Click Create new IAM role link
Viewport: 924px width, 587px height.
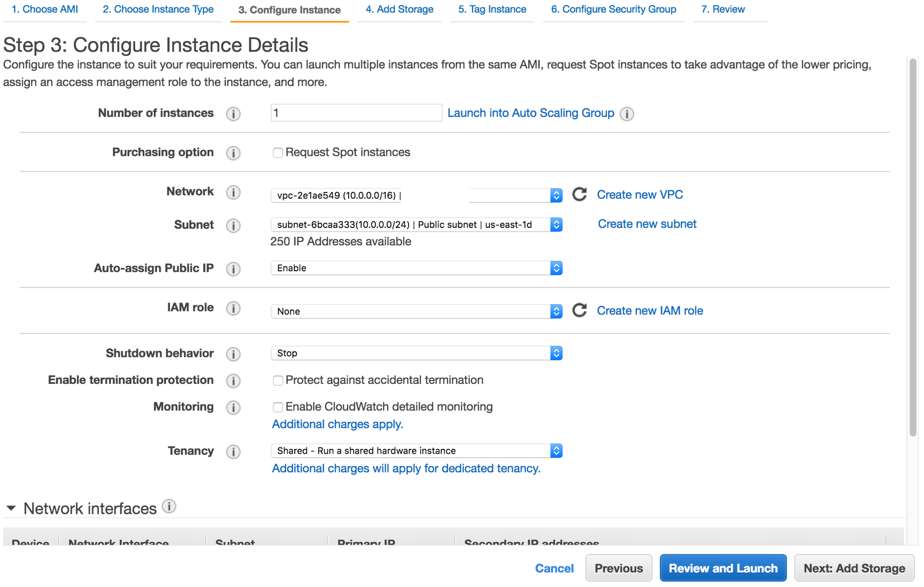[x=650, y=311]
